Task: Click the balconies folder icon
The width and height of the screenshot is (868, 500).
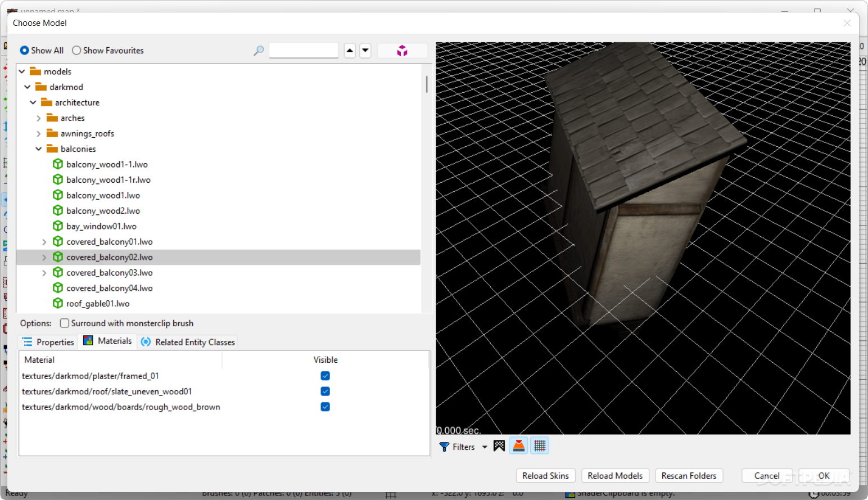Action: pyautogui.click(x=52, y=148)
